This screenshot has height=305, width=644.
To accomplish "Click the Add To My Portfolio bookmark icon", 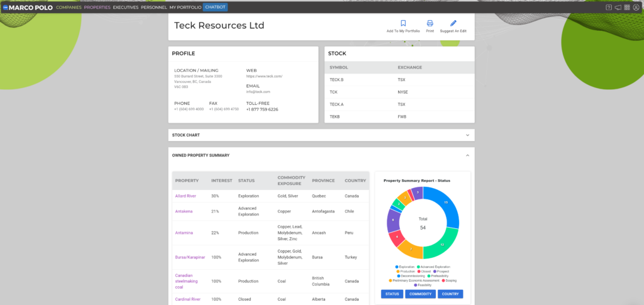I will point(403,23).
